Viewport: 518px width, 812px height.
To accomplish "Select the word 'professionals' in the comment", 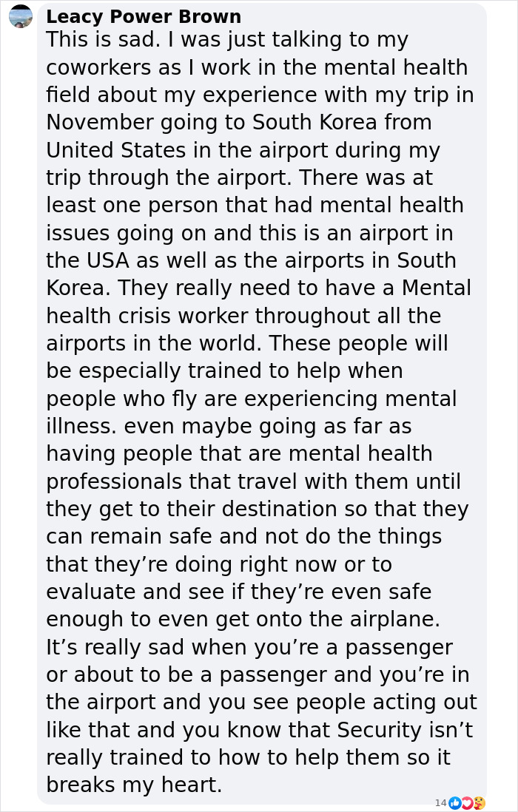I will click(x=115, y=481).
